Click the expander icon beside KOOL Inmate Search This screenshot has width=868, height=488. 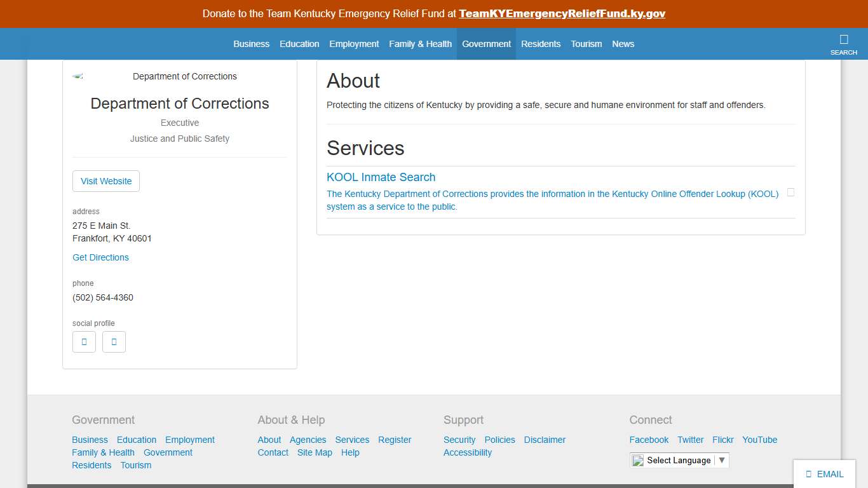[x=790, y=193]
